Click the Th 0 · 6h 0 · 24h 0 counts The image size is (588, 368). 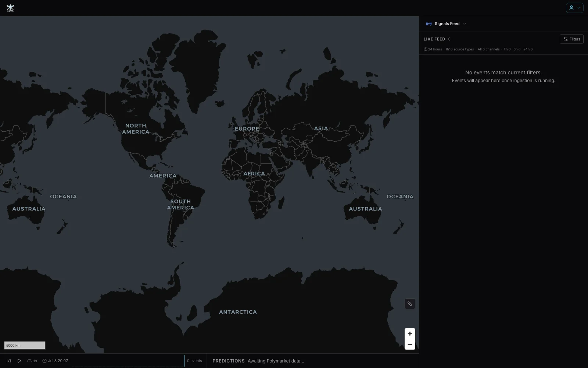518,49
